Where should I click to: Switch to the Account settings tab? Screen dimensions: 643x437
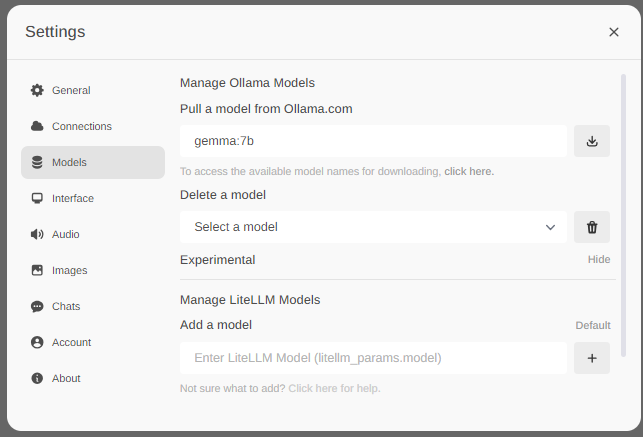pyautogui.click(x=71, y=342)
